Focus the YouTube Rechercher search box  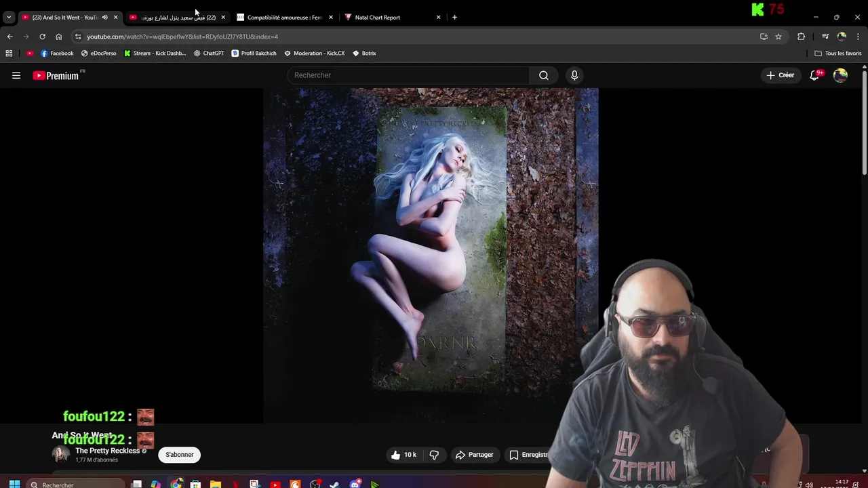tap(409, 75)
